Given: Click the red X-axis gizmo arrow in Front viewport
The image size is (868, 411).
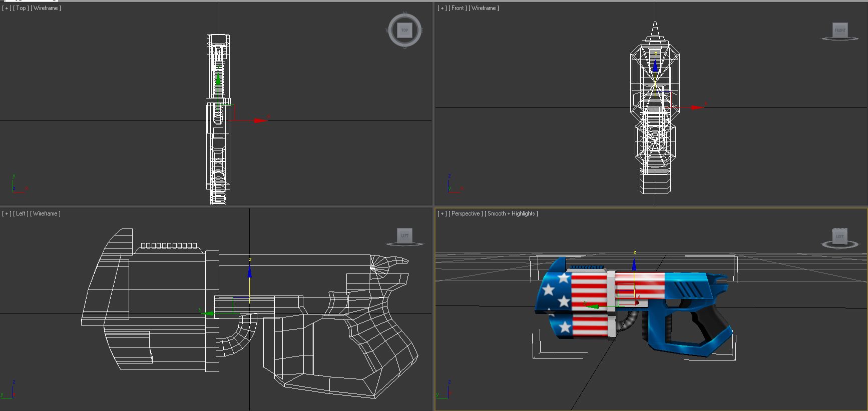Looking at the screenshot, I should (697, 107).
